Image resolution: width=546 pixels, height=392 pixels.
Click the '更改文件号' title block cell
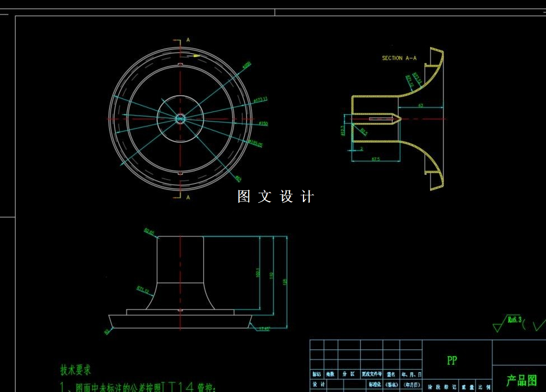371,374
